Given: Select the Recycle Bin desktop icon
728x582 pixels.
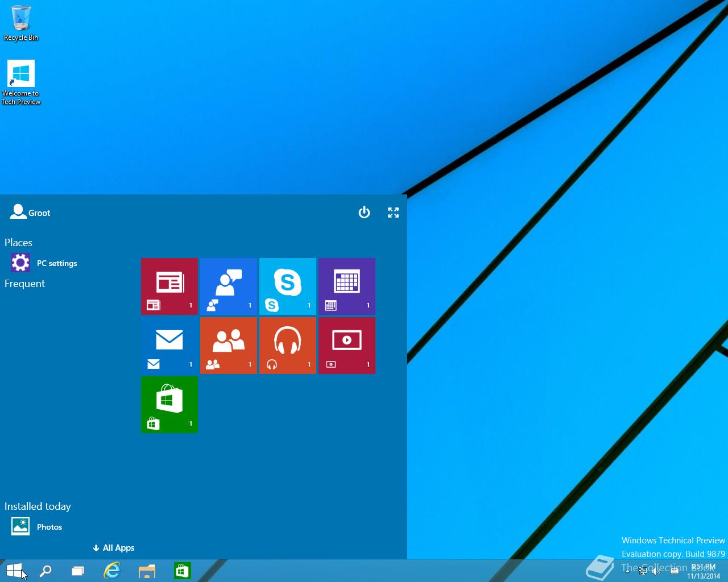Looking at the screenshot, I should click(x=21, y=23).
